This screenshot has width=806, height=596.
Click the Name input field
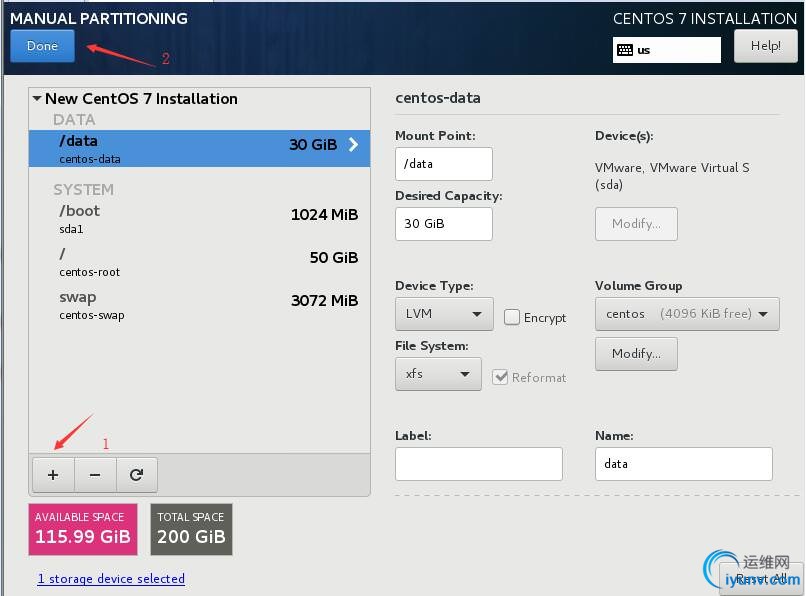coord(684,464)
